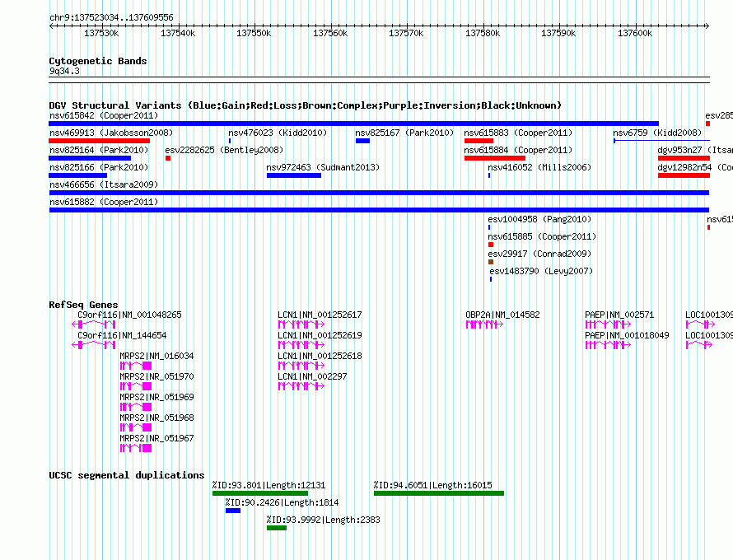Screen dimensions: 733x560
Task: Open esv1004958 (Pang2010) variant label
Action: (x=539, y=219)
